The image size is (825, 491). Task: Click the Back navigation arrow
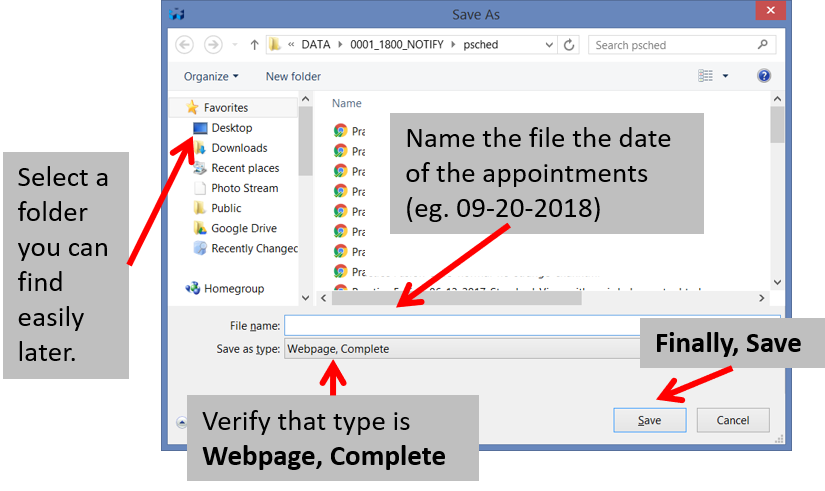(184, 45)
